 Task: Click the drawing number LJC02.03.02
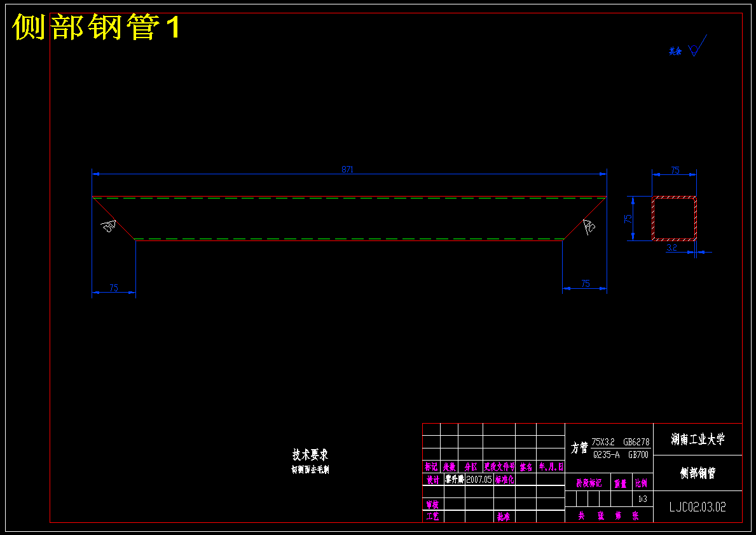tap(698, 506)
